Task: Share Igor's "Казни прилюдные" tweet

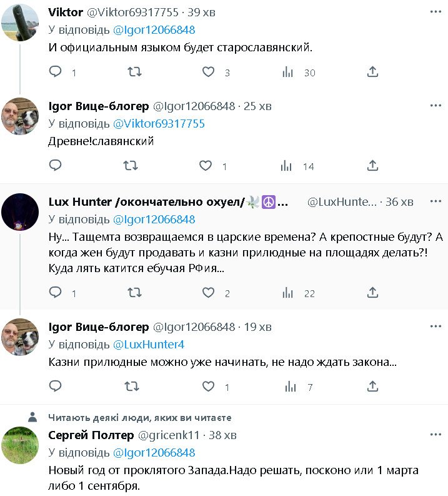Action: [373, 387]
